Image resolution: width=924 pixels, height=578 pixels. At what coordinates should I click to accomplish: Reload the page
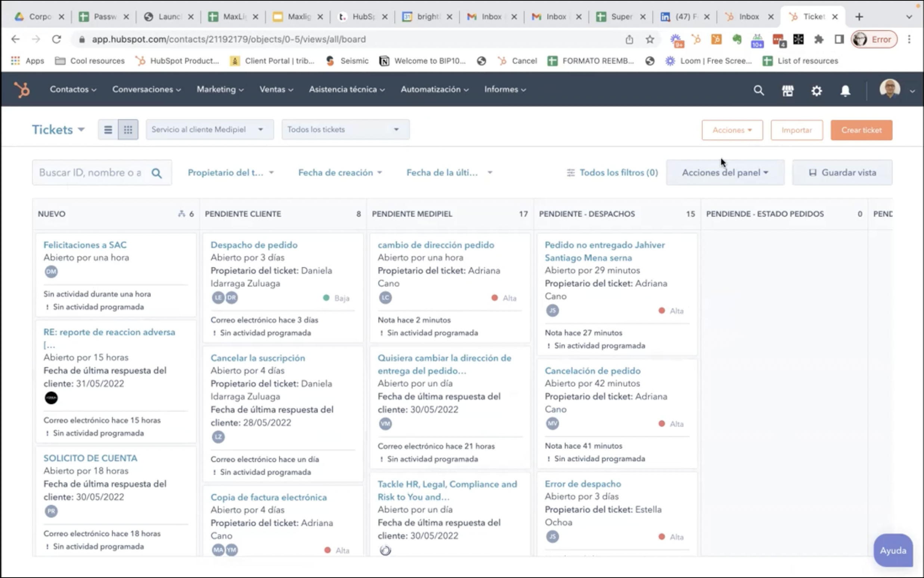coord(56,39)
